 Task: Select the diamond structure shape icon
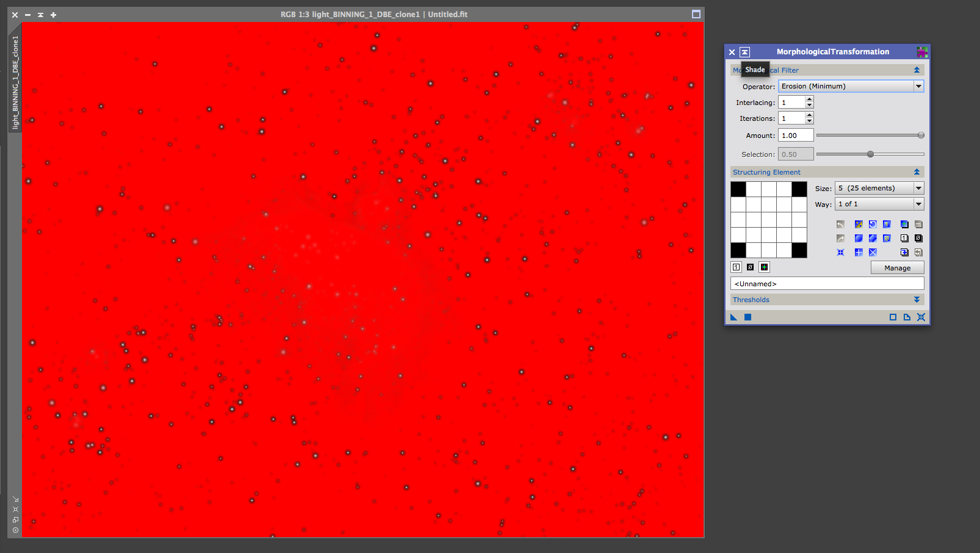click(873, 238)
